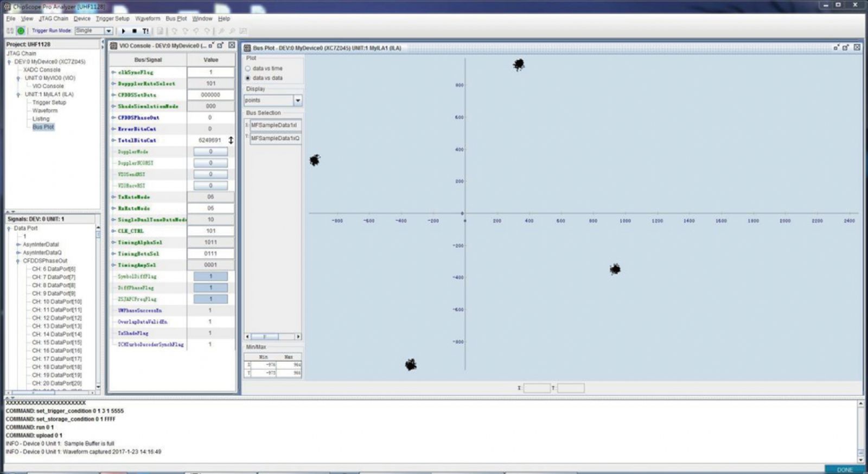Open the Trigger Setup menu
This screenshot has width=868, height=474.
pos(112,18)
